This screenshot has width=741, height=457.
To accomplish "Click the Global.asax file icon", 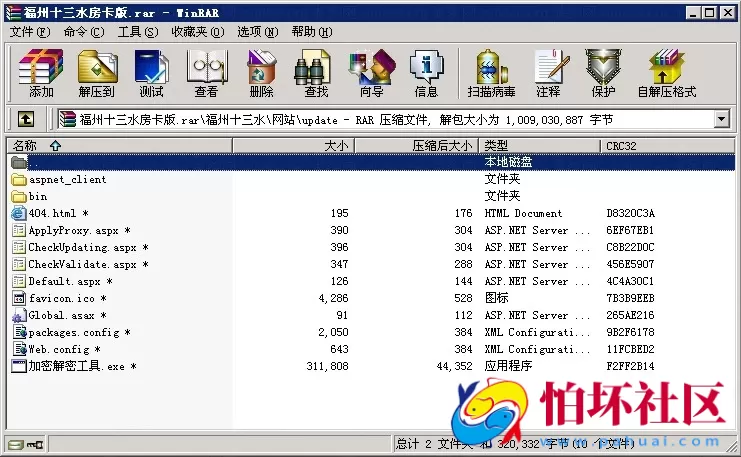I will pyautogui.click(x=19, y=315).
